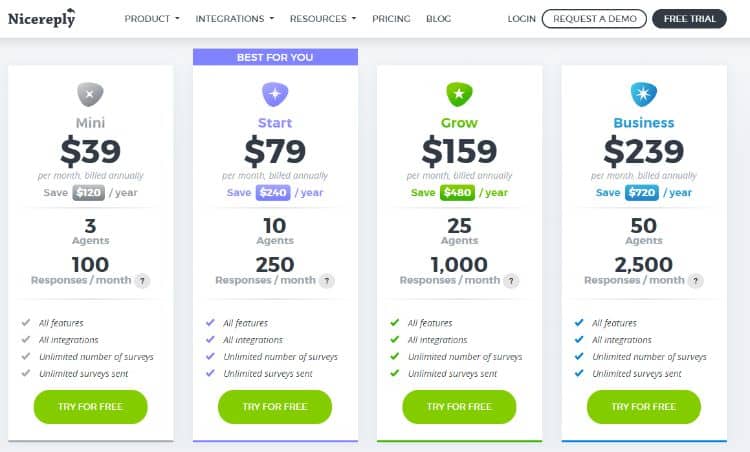Click the Mini plan All features checkmark
This screenshot has width=750, height=452.
26,323
